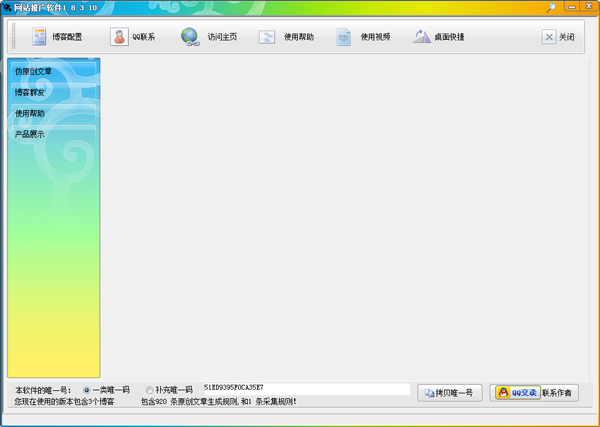600x427 pixels.
Task: Click the 网站推广软件1.8.3.10 title text
Action: pos(55,8)
